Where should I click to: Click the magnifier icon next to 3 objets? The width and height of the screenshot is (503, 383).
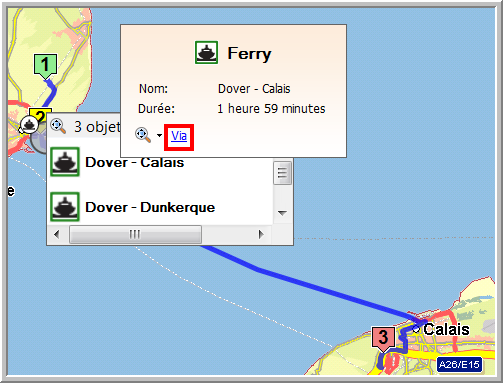[58, 126]
